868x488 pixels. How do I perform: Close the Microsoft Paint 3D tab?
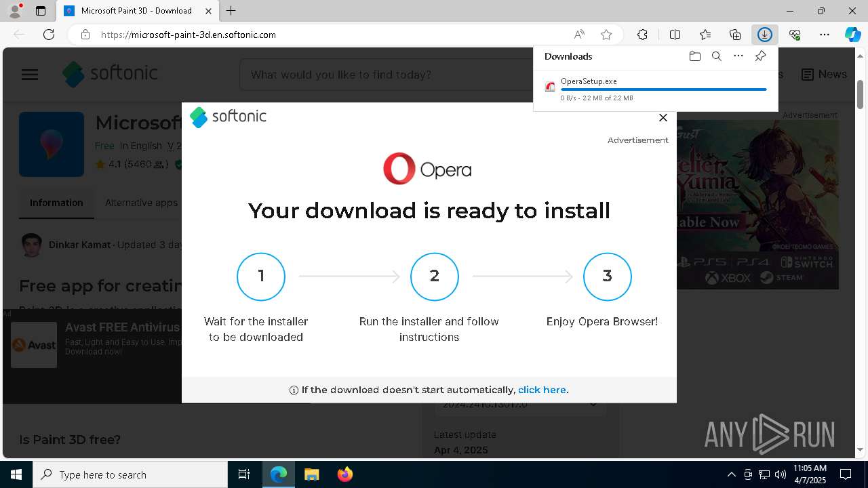(209, 11)
